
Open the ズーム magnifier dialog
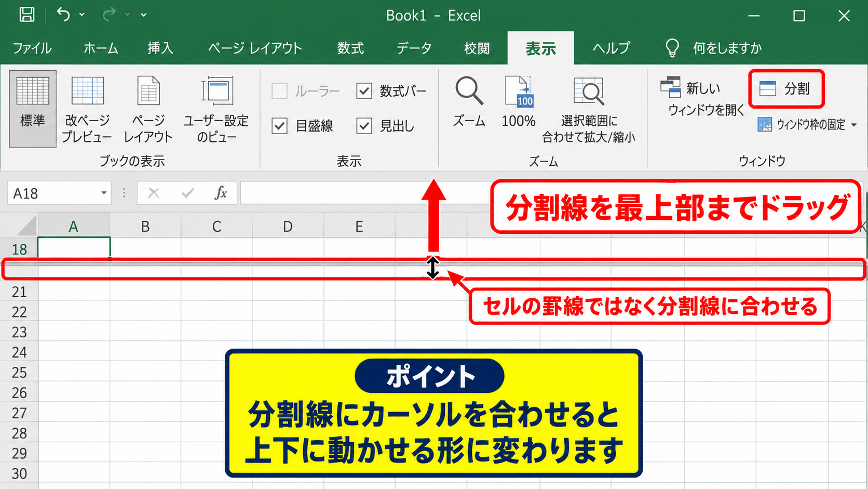(469, 102)
